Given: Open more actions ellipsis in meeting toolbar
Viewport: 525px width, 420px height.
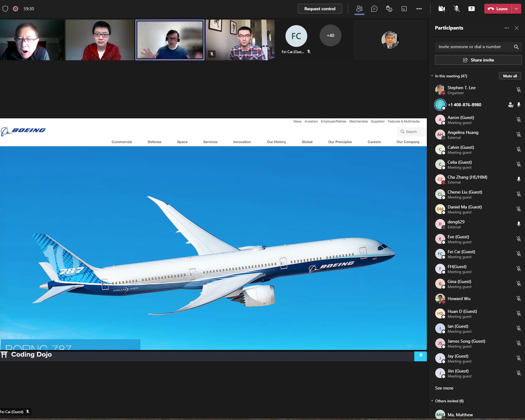Looking at the screenshot, I should tap(419, 9).
